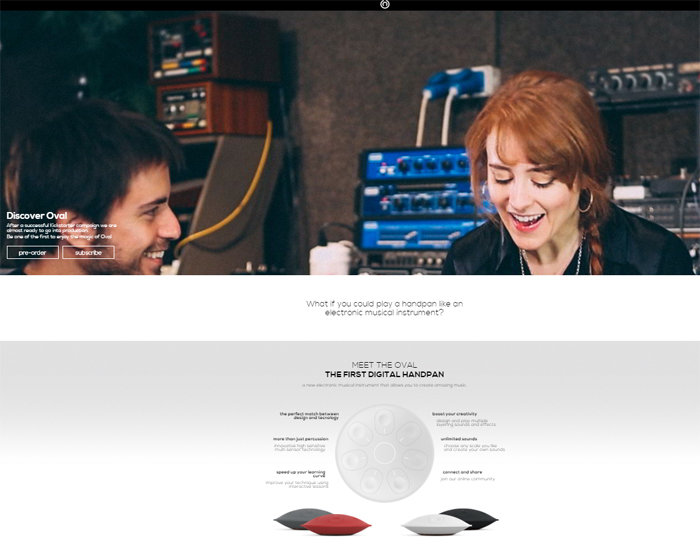Click THE FIRST DIGITAL HANDPAN title
The height and width of the screenshot is (556, 700).
click(x=384, y=375)
